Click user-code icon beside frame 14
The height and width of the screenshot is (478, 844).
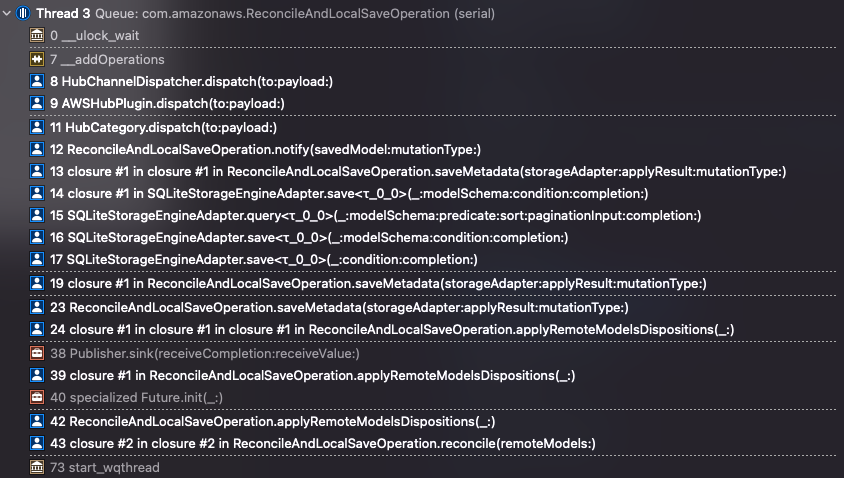coord(37,194)
